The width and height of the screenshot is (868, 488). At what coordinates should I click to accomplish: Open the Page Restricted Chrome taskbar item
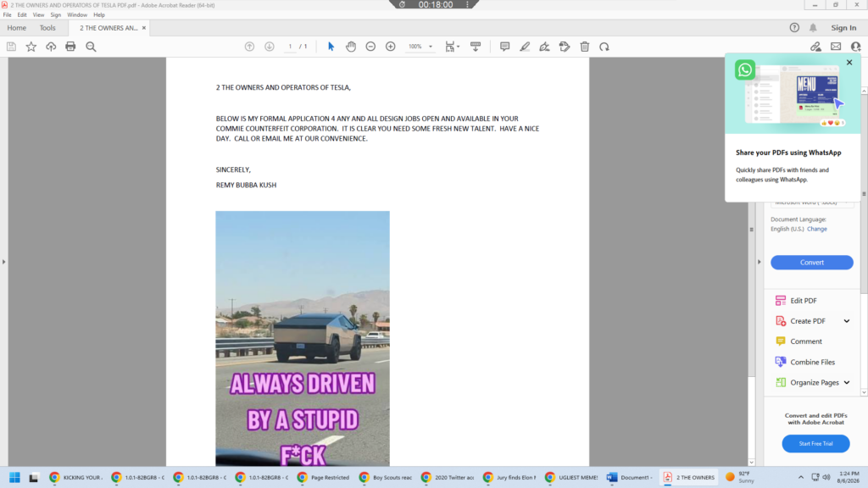coord(323,477)
